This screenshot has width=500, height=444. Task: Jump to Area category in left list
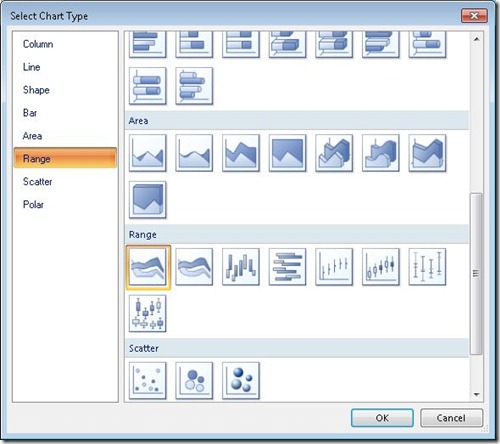click(65, 136)
